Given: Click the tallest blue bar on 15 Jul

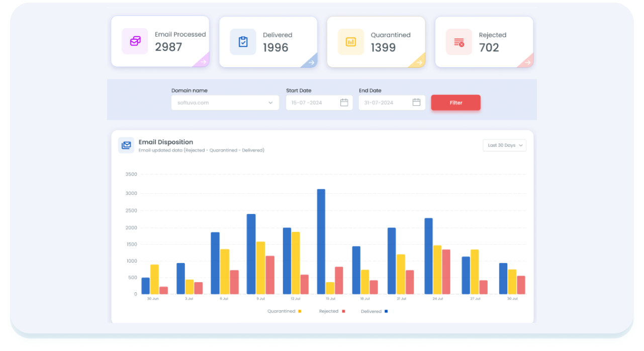Looking at the screenshot, I should [321, 241].
